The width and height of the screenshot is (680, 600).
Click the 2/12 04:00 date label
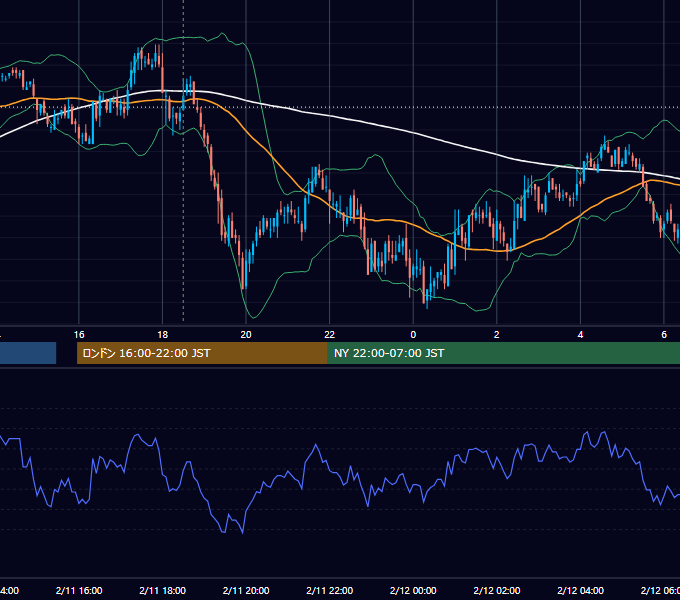(580, 590)
